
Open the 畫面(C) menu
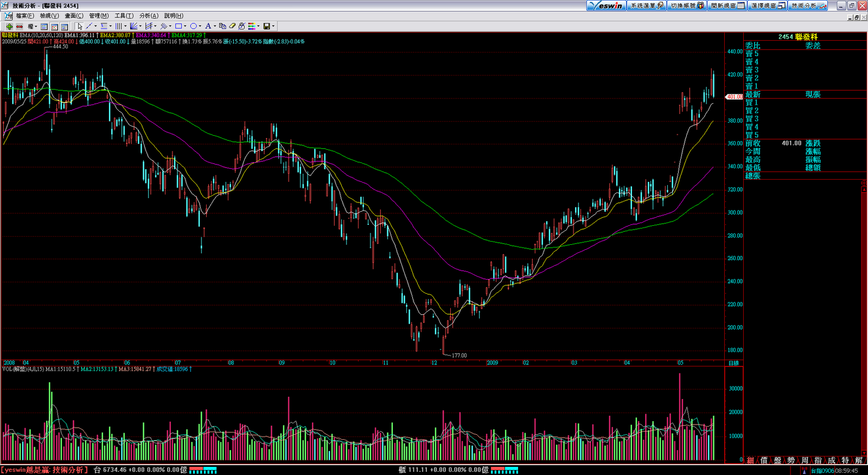click(x=74, y=16)
